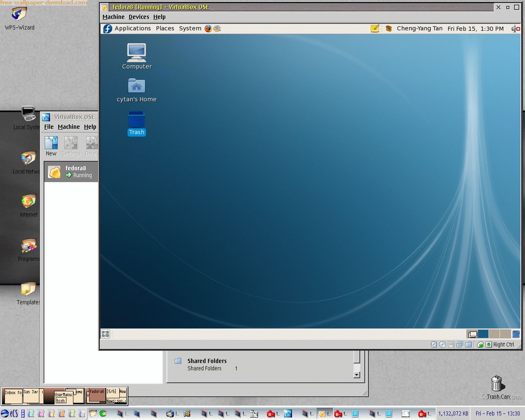Screen dimensions: 525x420
Task: Click the fedora8 running VM taskbar button
Action: click(324, 413)
